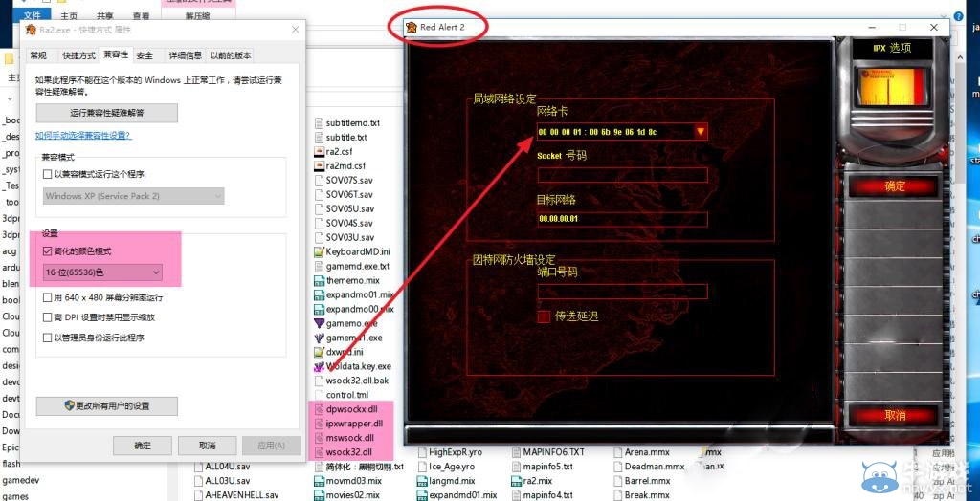Screen dimensions: 980x501
Task: Click 更改所有用户的设置 button
Action: pos(107,405)
